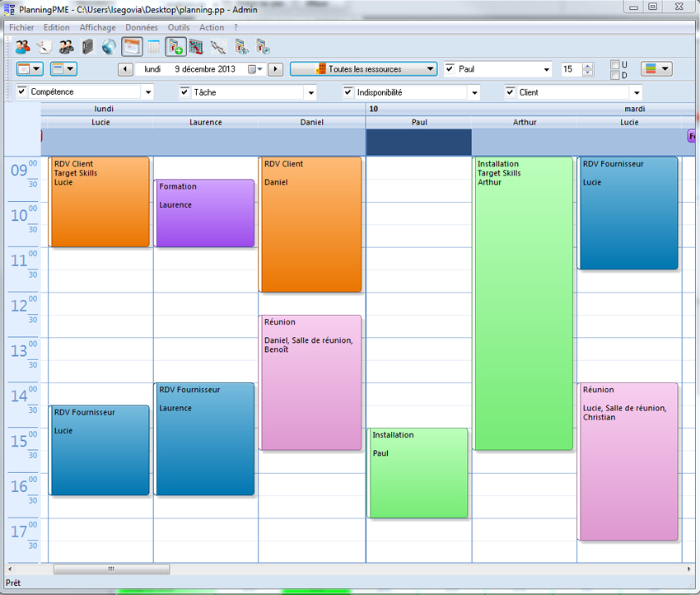Click the binoculars search icon on the toolbar
The width and height of the screenshot is (700, 595).
point(216,47)
